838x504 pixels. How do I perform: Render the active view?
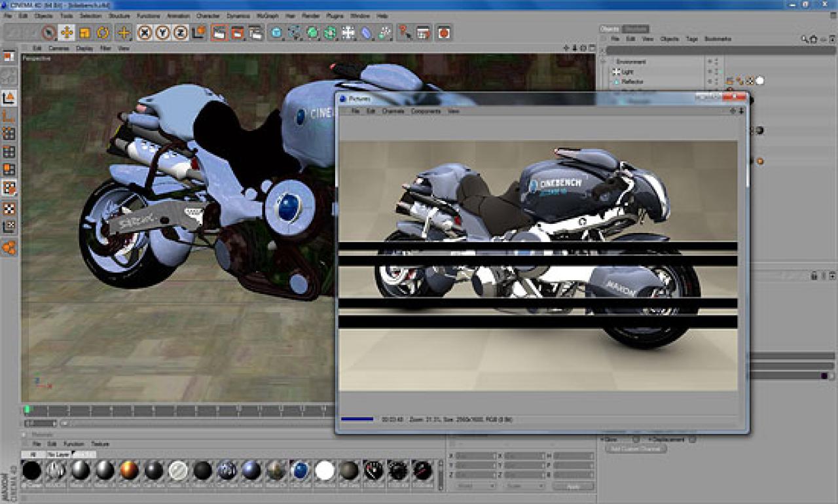tap(219, 32)
